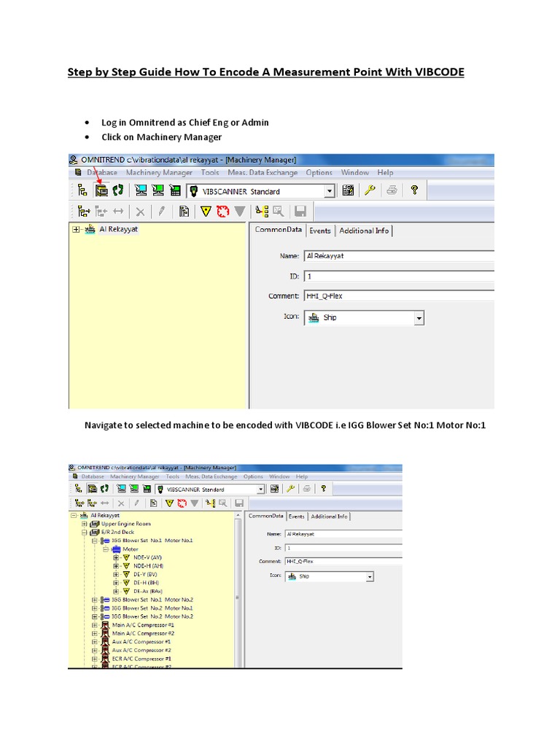
Task: Expand Main A/C Compressor #1 tree node
Action: pyautogui.click(x=94, y=625)
